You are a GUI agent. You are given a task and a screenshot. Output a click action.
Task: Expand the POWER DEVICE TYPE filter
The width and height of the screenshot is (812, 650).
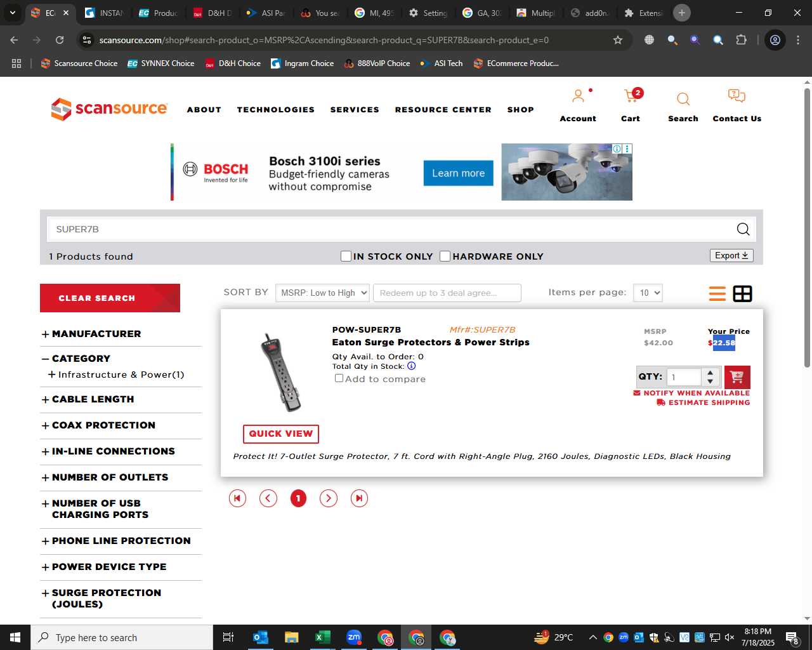[x=45, y=567]
